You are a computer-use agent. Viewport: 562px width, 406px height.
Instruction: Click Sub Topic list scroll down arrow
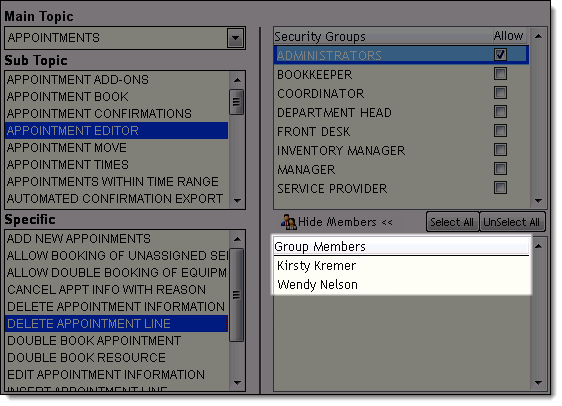(x=237, y=201)
